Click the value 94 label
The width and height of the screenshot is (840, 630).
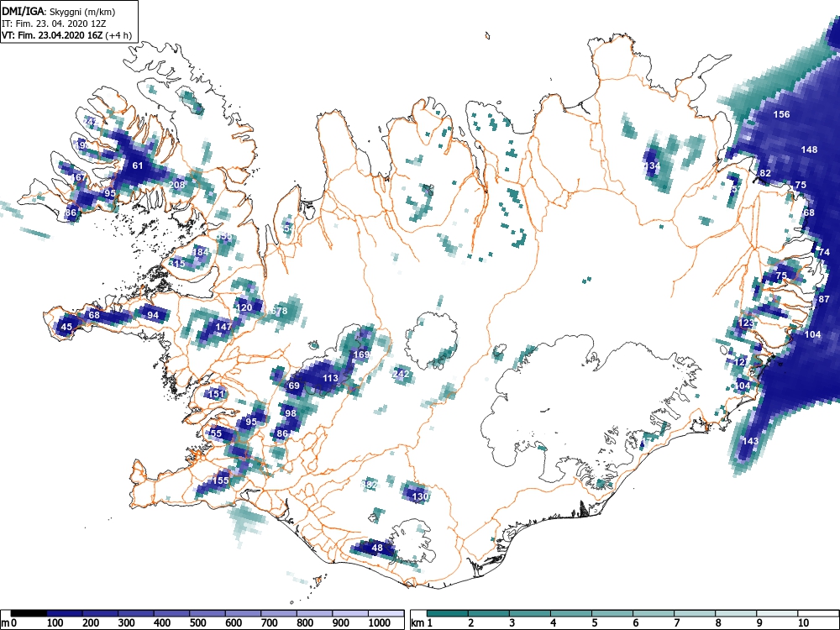(x=153, y=315)
